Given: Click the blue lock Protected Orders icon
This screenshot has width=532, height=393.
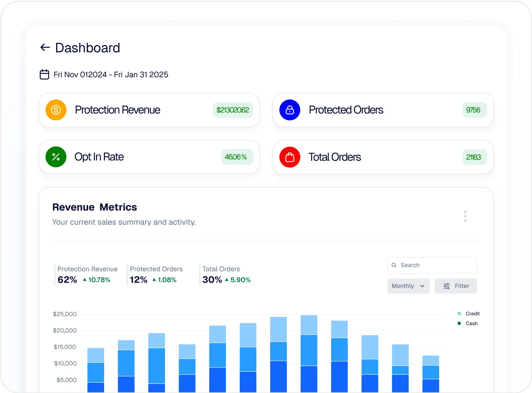Looking at the screenshot, I should [x=290, y=110].
